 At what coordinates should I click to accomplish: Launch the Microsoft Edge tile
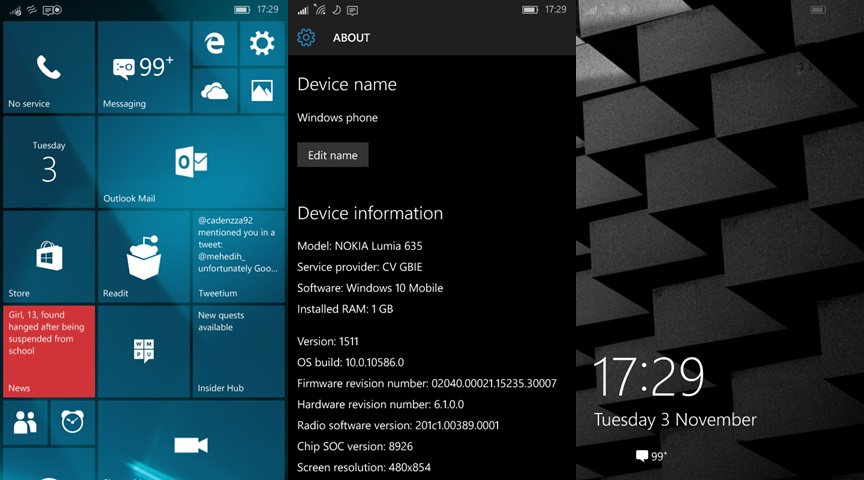coord(214,44)
